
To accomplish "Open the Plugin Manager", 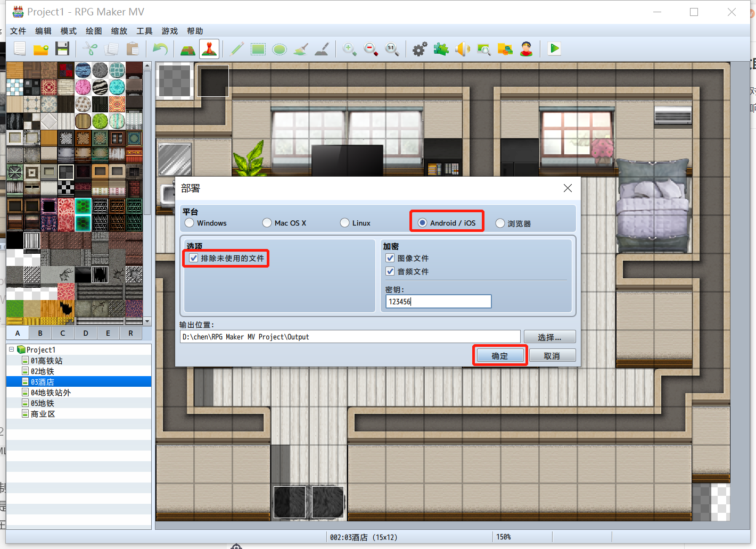I will (441, 49).
